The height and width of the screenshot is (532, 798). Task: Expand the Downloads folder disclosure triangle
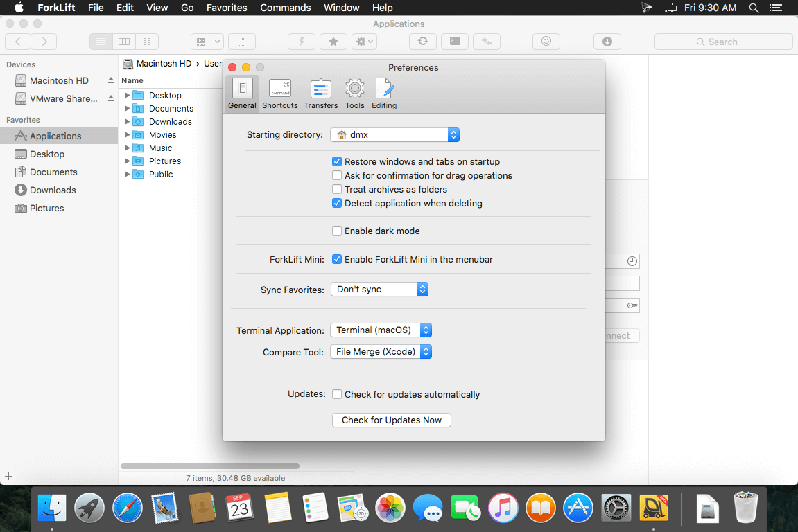point(128,121)
